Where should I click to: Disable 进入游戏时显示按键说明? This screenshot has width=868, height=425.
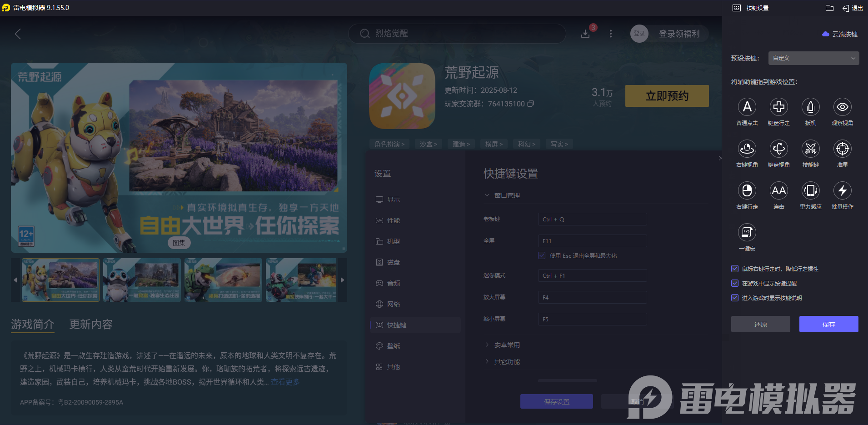click(734, 298)
